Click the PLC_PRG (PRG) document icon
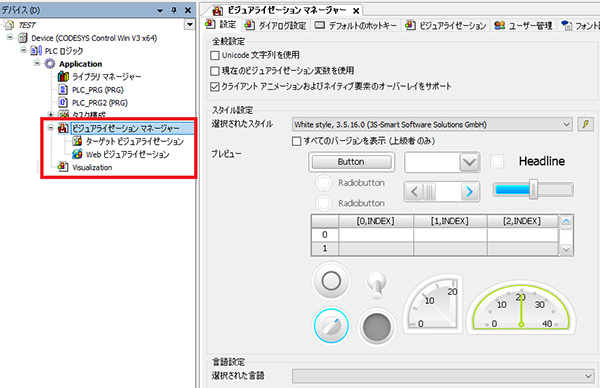This screenshot has width=600, height=388. (x=63, y=90)
